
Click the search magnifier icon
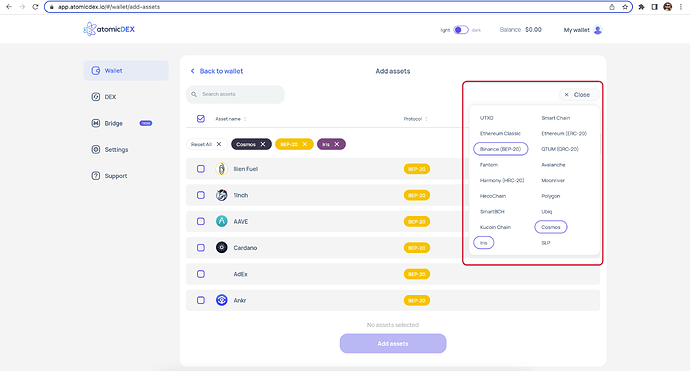pos(194,94)
